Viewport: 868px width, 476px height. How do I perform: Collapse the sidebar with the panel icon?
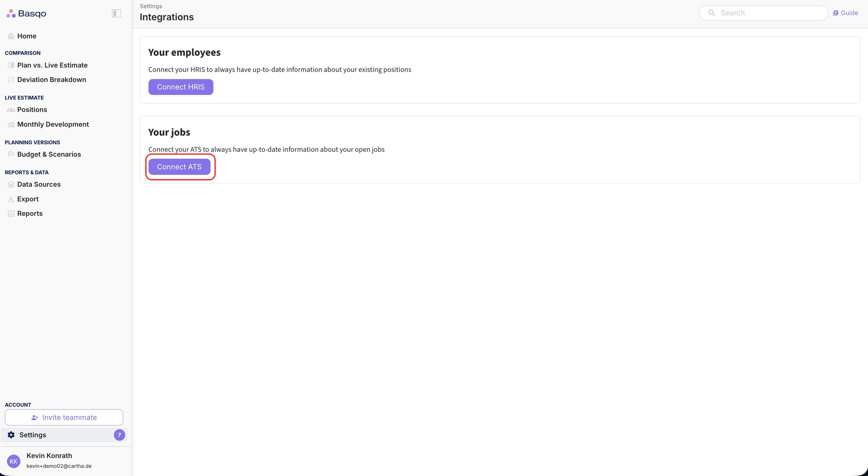[117, 14]
